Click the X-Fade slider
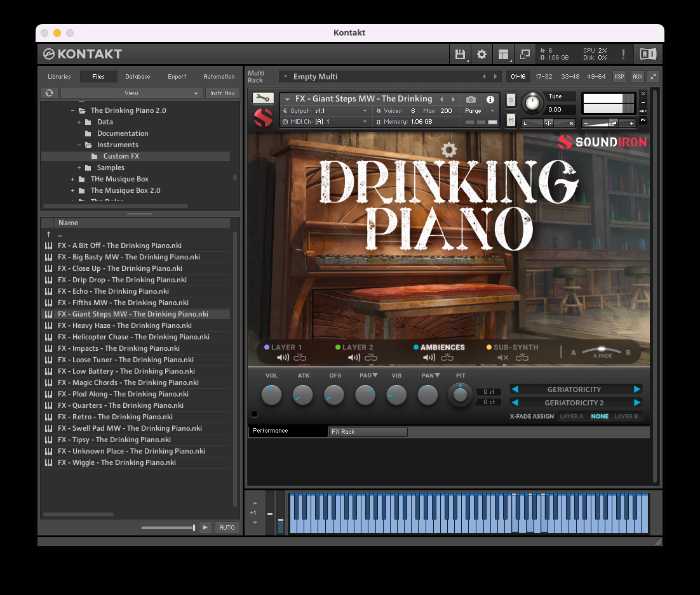Viewport: 700px width, 595px height. (x=601, y=351)
